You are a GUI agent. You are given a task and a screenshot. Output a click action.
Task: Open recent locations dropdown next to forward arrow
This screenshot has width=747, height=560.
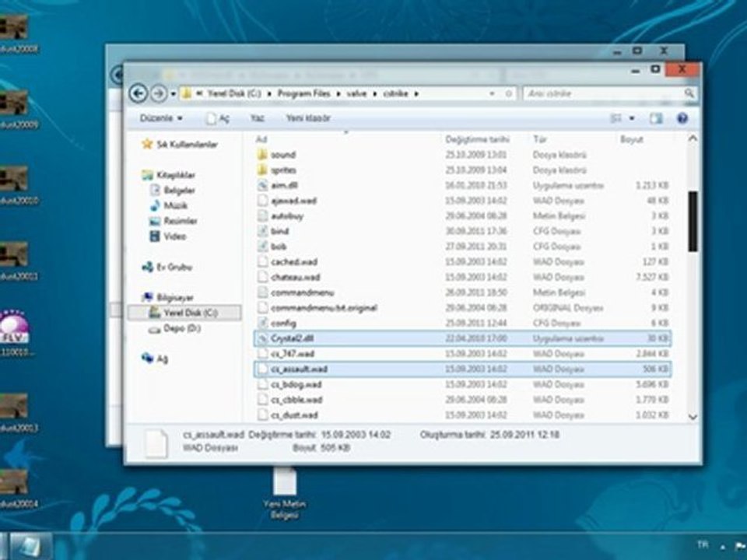[x=173, y=94]
